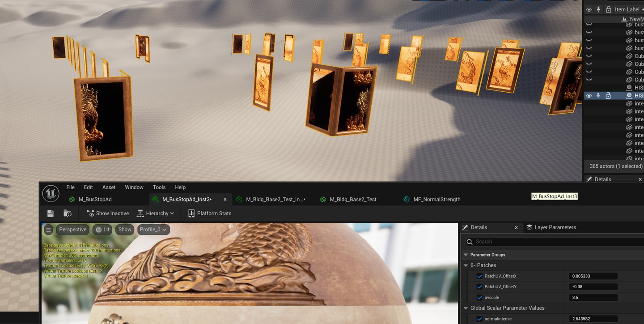Open the Asset menu
The image size is (644, 324).
109,188
